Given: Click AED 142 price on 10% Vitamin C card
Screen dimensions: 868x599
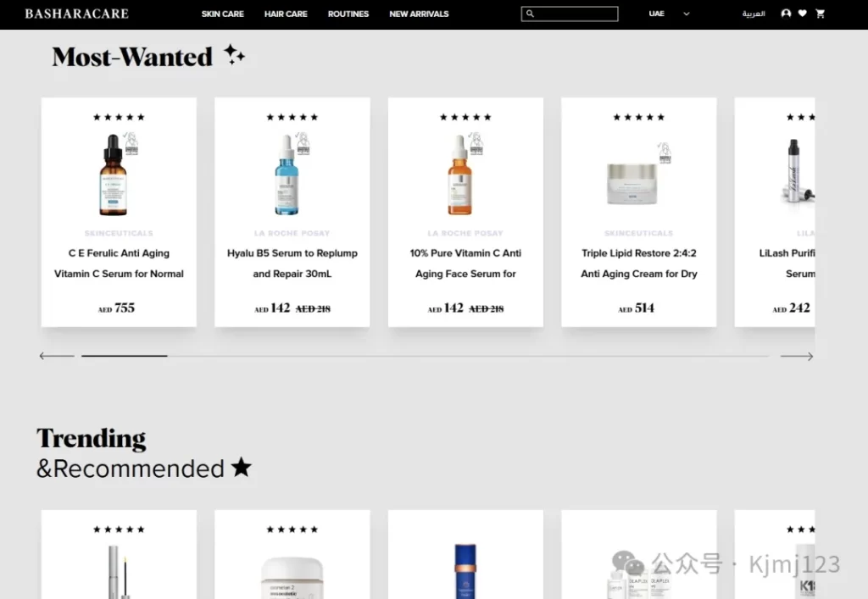Looking at the screenshot, I should 446,308.
